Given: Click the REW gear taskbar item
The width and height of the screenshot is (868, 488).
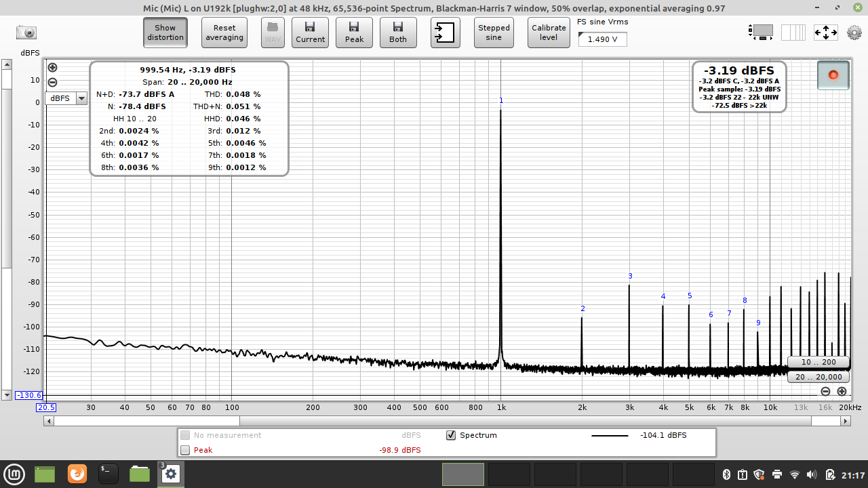Looking at the screenshot, I should [170, 473].
